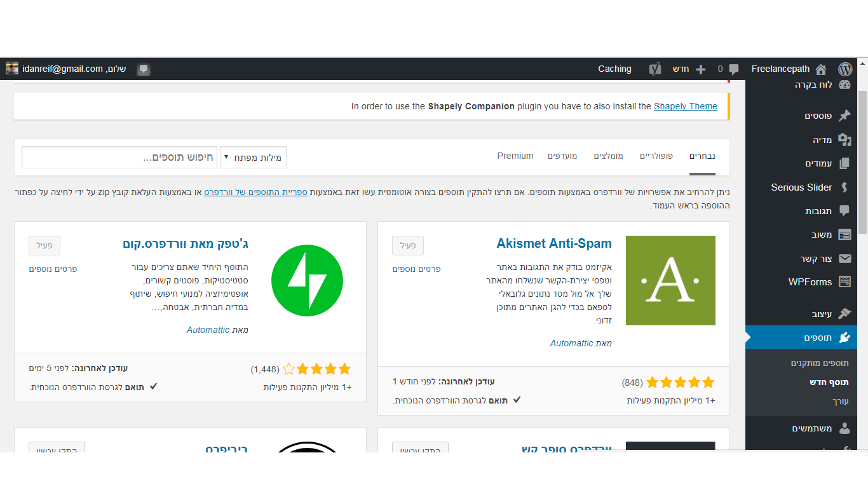The image size is (868, 488).
Task: Open the Caching menu in admin bar
Action: click(x=614, y=69)
